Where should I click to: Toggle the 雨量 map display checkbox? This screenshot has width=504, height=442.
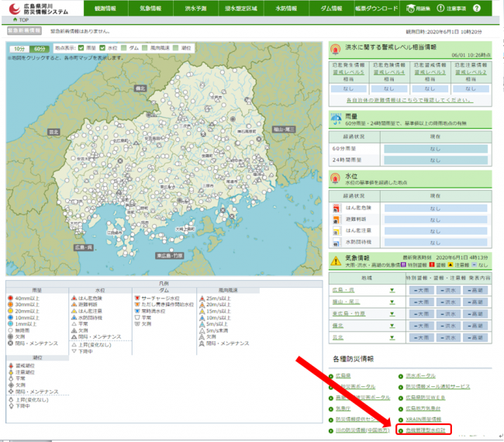coord(81,48)
